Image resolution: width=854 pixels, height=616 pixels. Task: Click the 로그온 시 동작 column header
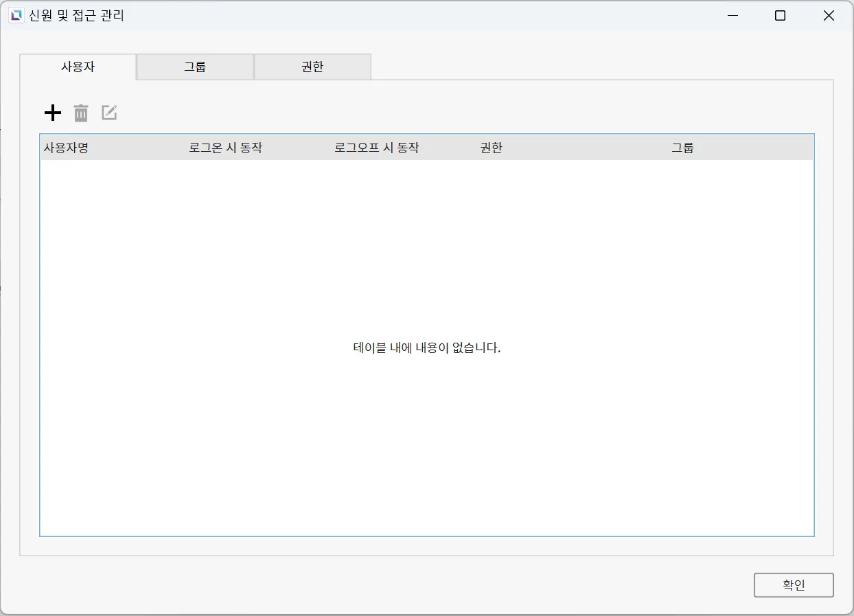point(225,148)
